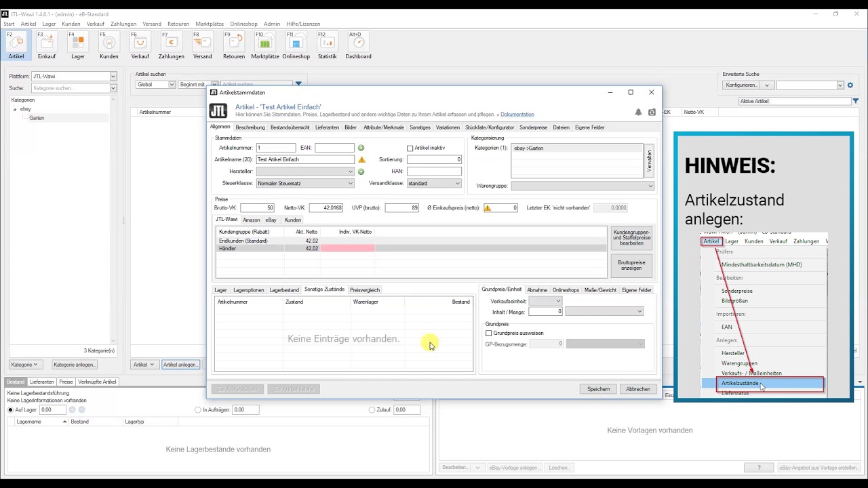Open the Hersteller dropdown

point(305,171)
